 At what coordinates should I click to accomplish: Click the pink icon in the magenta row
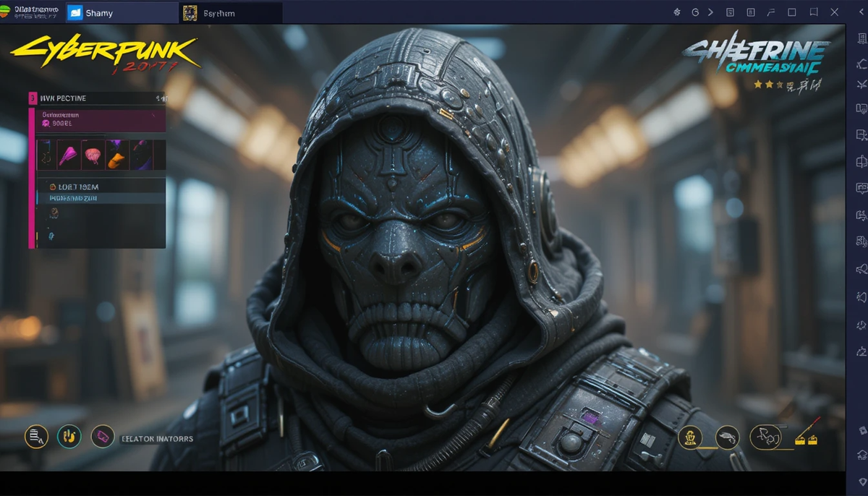46,124
